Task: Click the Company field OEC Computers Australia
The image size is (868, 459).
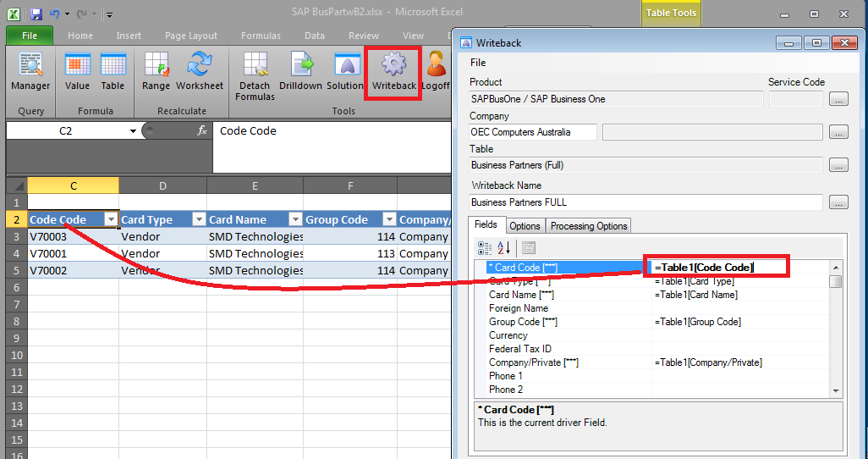Action: coord(532,132)
